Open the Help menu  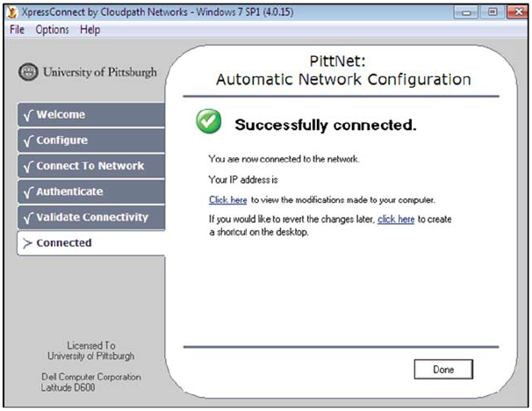coord(90,30)
